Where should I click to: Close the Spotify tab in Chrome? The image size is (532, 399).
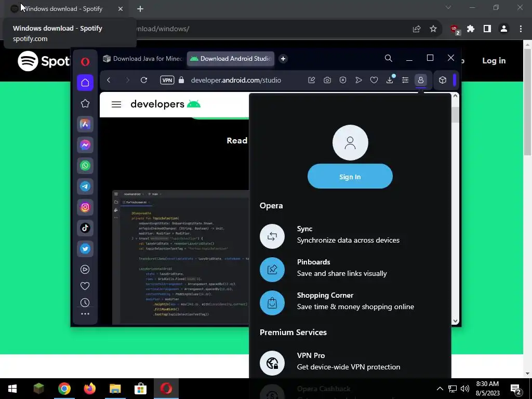[x=121, y=9]
